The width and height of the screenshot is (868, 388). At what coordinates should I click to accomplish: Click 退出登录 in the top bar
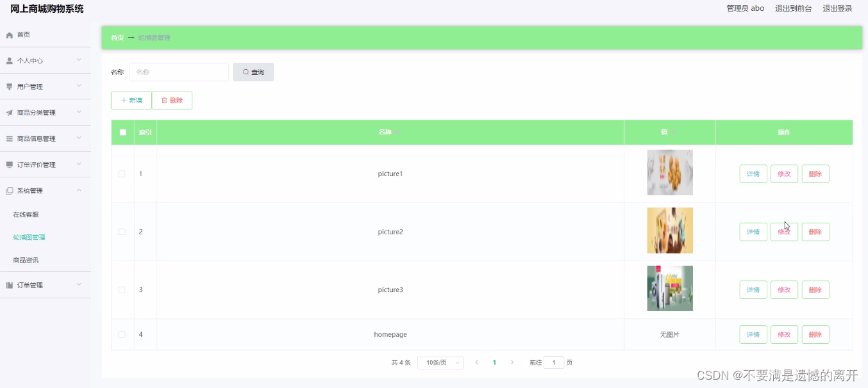point(837,8)
